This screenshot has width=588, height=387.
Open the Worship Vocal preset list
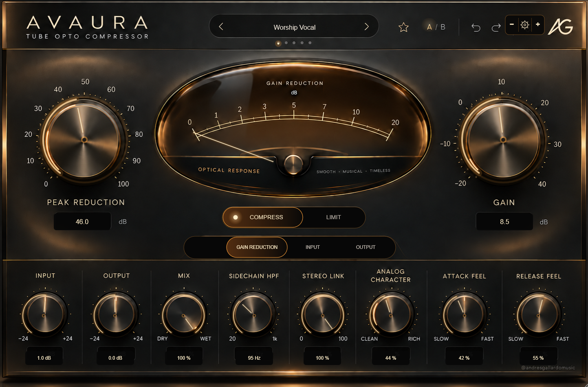[x=295, y=27]
